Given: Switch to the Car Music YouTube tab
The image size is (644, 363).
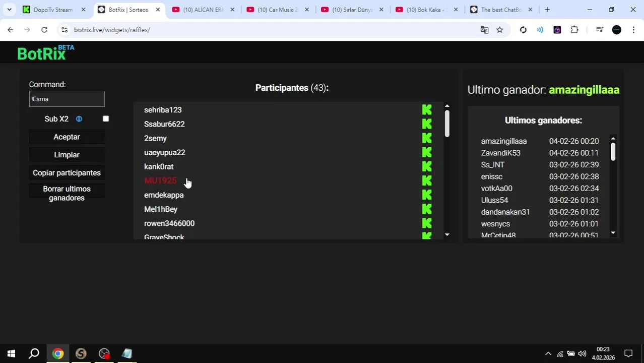Looking at the screenshot, I should click(x=278, y=10).
